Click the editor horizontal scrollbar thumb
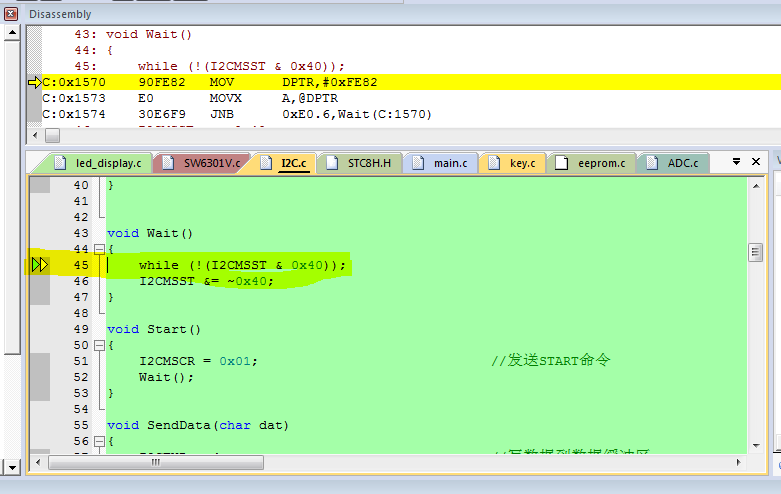The width and height of the screenshot is (781, 494). click(x=156, y=463)
